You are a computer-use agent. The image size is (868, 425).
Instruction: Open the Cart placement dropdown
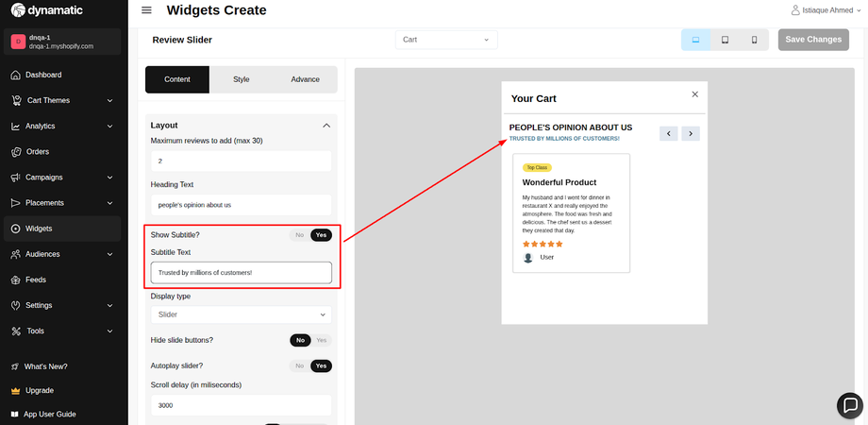446,40
